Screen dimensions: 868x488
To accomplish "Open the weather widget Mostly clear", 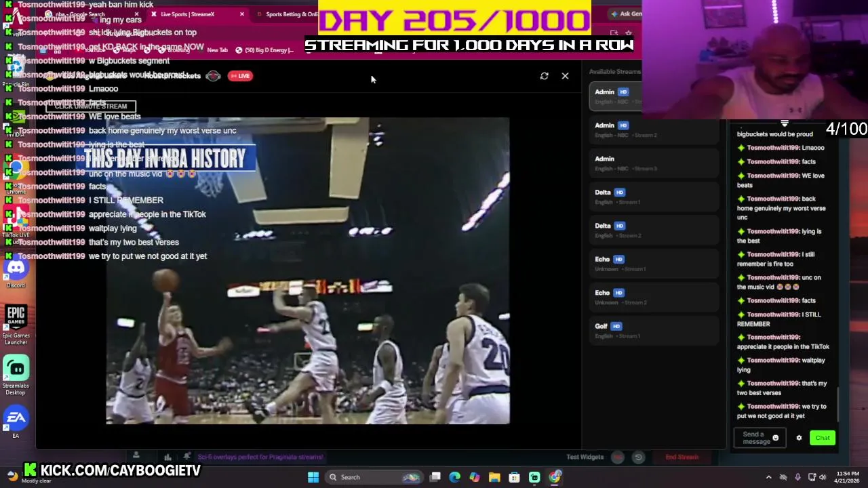I will pos(27,477).
